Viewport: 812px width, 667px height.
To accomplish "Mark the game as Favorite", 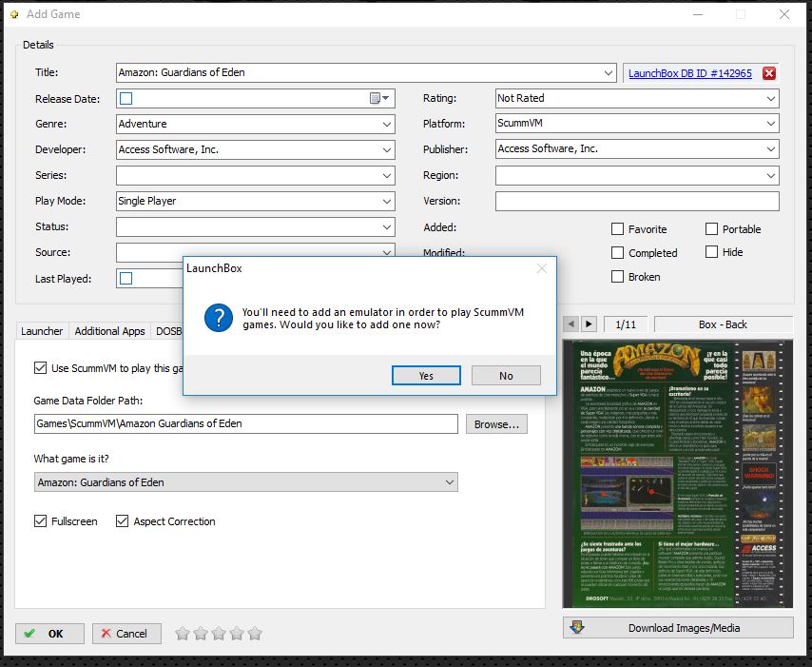I will pyautogui.click(x=617, y=229).
